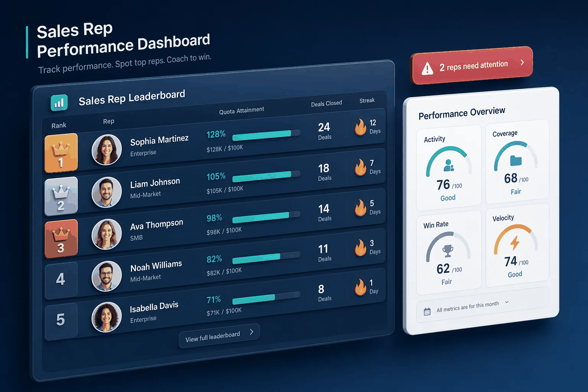Click Noah Williams's 82% quota progress bar
Image resolution: width=588 pixels, height=392 pixels.
[266, 257]
